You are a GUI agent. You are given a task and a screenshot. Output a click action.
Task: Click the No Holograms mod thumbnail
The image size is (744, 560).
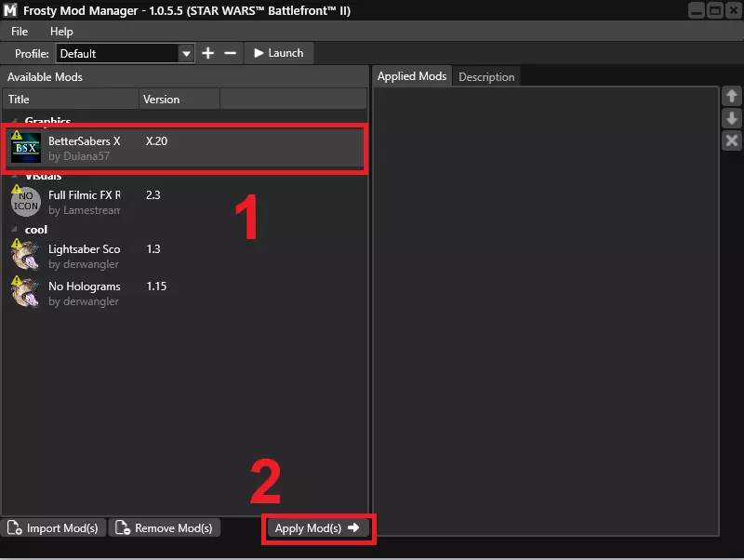tap(26, 293)
